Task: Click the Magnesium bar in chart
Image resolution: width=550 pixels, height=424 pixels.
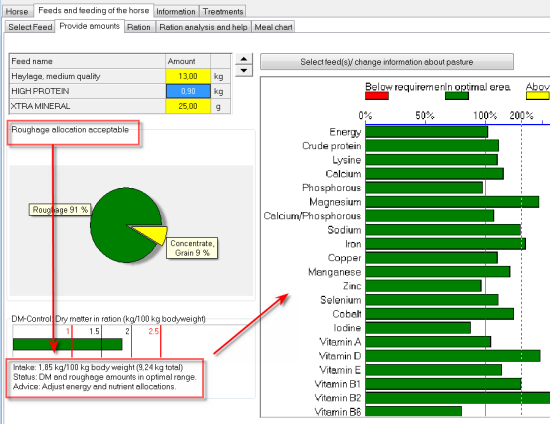Action: click(452, 202)
